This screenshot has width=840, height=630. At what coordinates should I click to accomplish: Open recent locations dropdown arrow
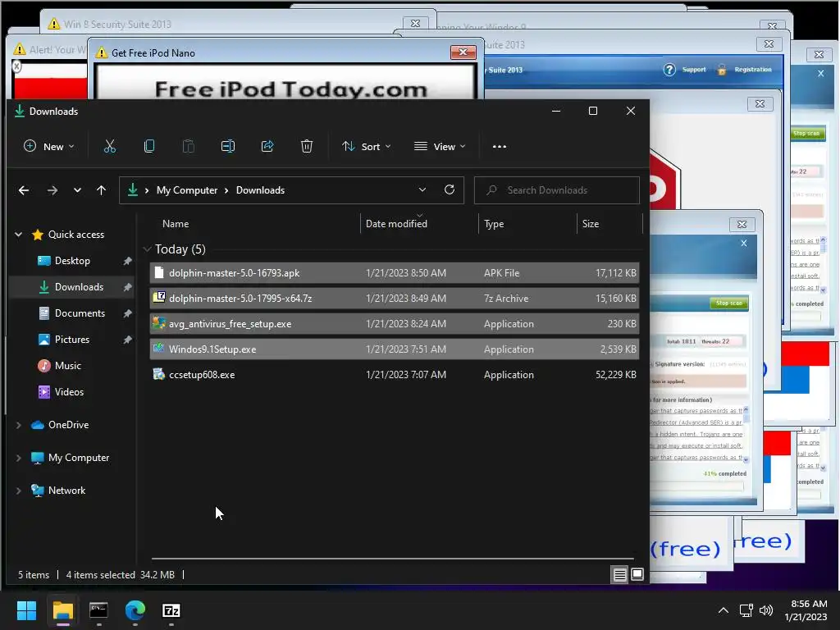point(77,190)
